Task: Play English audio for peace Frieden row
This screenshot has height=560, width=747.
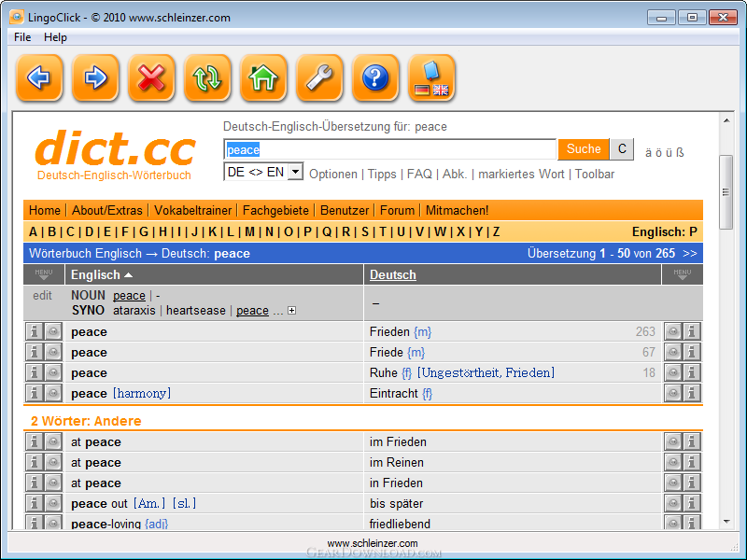Action: (x=53, y=331)
